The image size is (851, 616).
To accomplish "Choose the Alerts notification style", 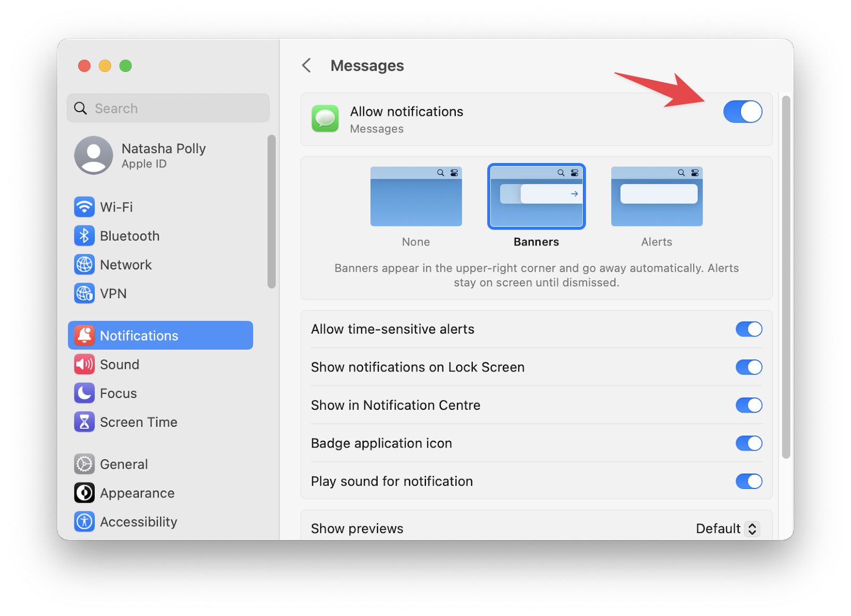I will [x=656, y=196].
